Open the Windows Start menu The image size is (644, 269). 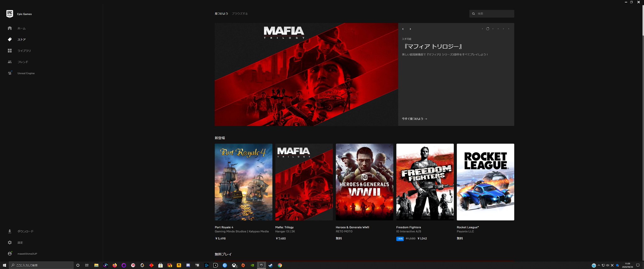(4, 265)
